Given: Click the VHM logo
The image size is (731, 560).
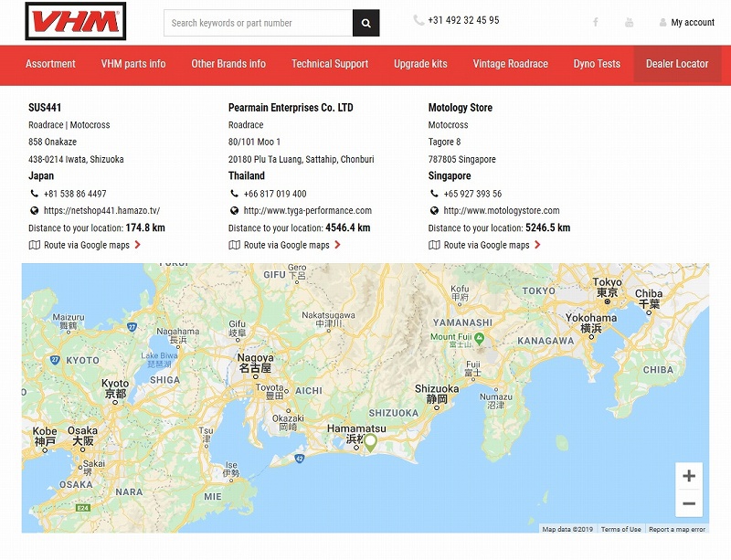Looking at the screenshot, I should (76, 21).
